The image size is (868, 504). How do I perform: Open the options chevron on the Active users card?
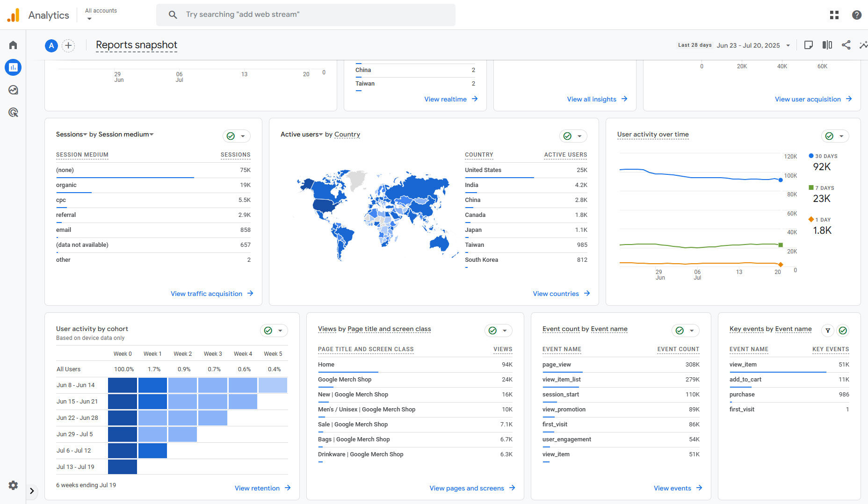(580, 136)
